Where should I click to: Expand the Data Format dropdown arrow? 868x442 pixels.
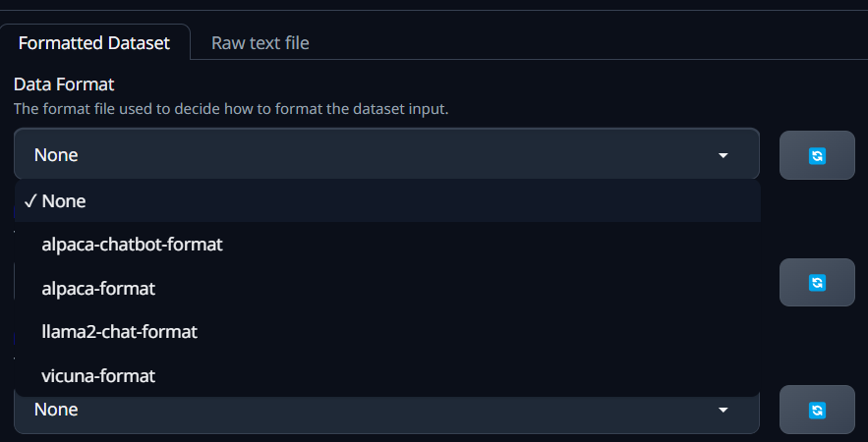click(723, 155)
